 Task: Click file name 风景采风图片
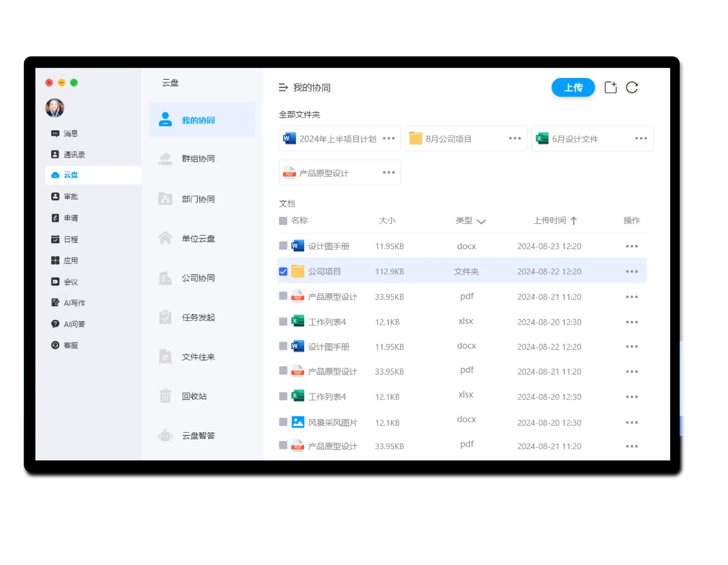tap(332, 423)
